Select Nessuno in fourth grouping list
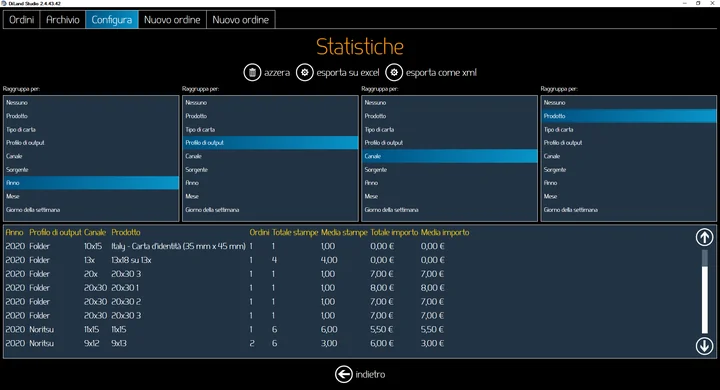The width and height of the screenshot is (720, 390). pyautogui.click(x=629, y=102)
